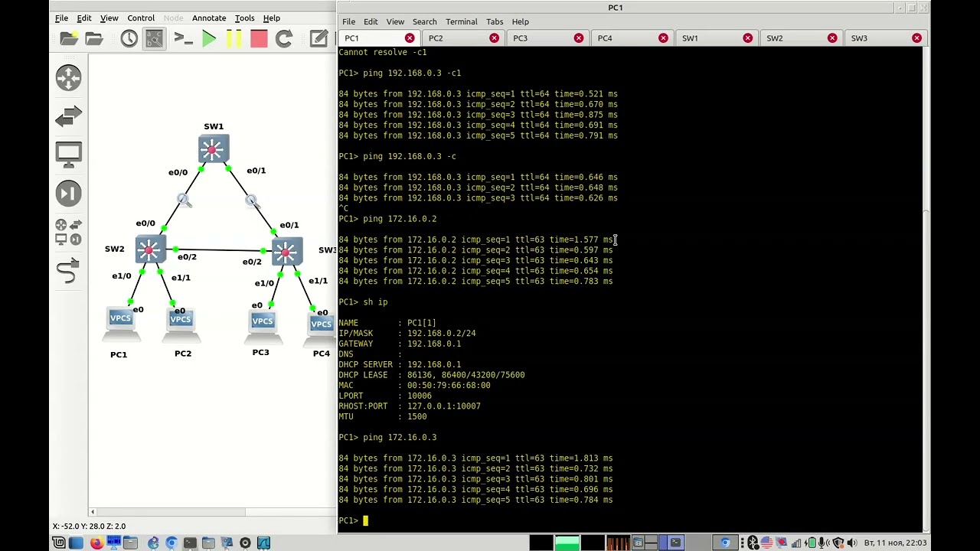Click the taskbar volume speaker icon
This screenshot has height=551, width=980.
[x=851, y=543]
